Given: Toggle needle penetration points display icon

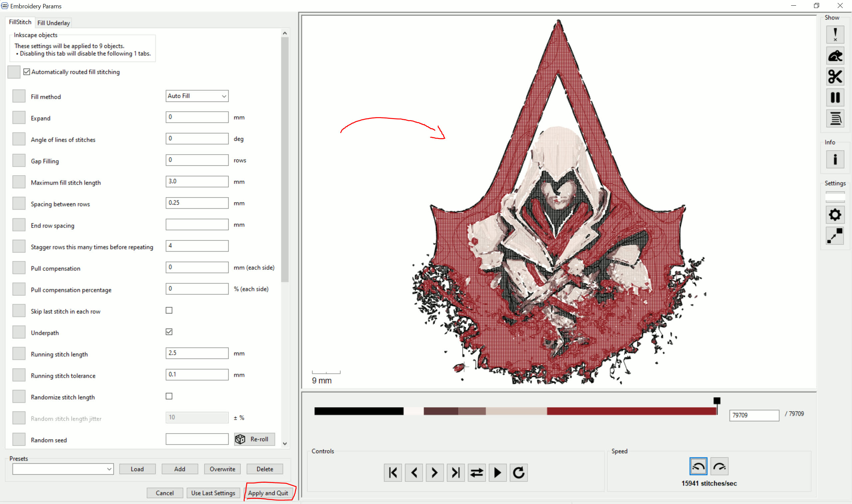Looking at the screenshot, I should tap(835, 35).
